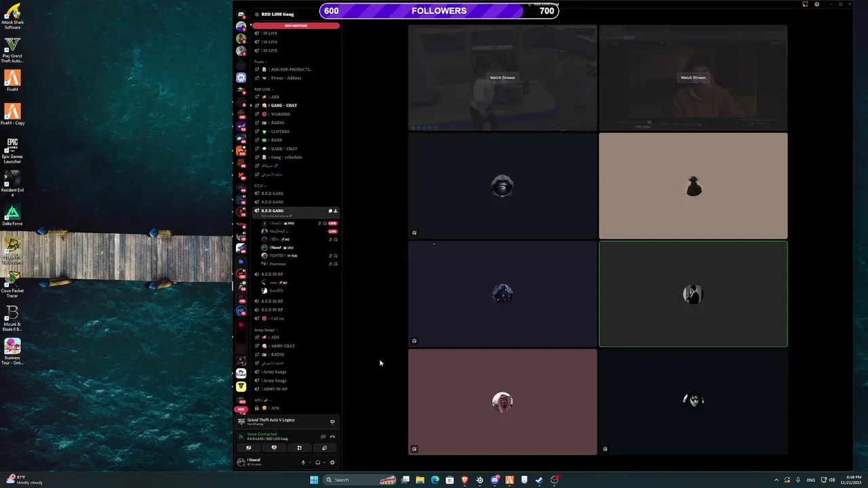Show hidden system tray icons
Viewport: 868px width, 488px height.
point(776,480)
